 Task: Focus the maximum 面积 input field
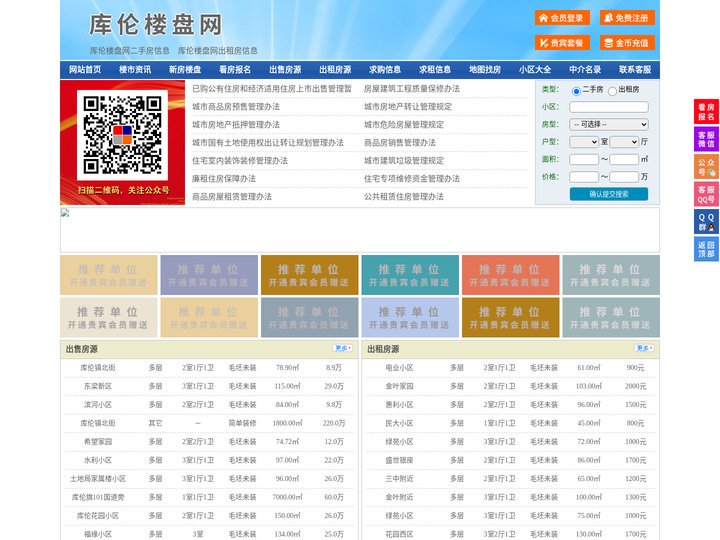click(x=624, y=159)
